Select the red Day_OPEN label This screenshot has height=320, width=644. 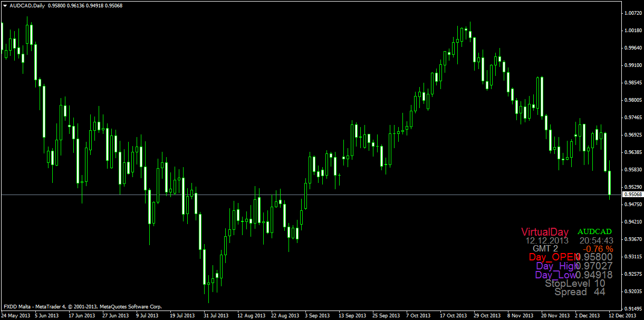551,257
